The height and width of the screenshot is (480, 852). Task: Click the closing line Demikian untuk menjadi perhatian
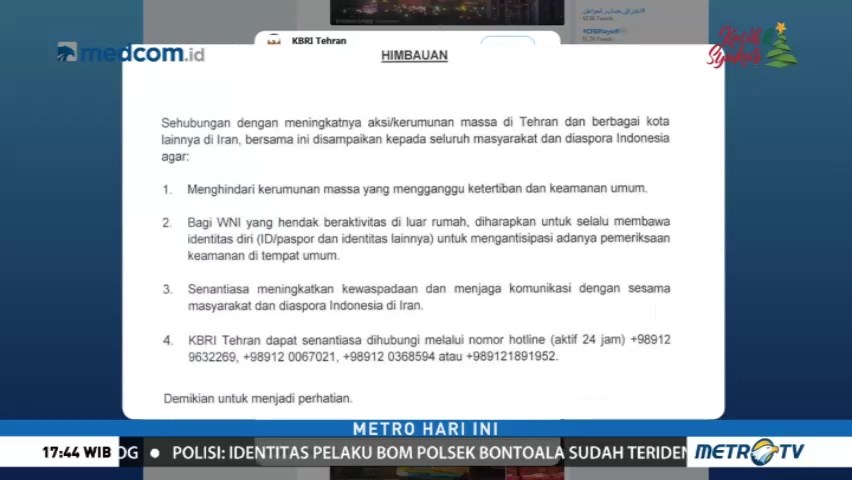point(258,398)
